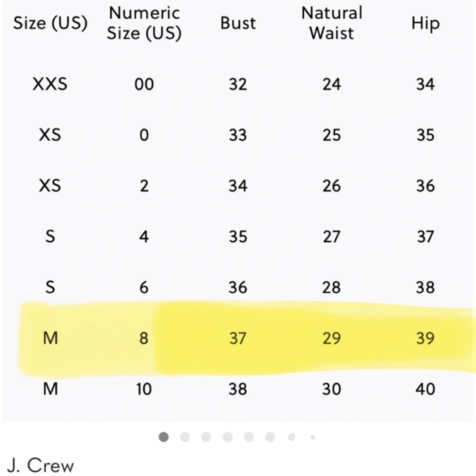Image resolution: width=476 pixels, height=476 pixels.
Task: Open the fourth carousel page dot
Action: point(228,437)
